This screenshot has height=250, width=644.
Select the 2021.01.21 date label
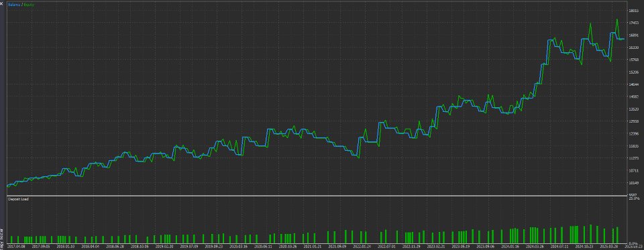(313, 247)
